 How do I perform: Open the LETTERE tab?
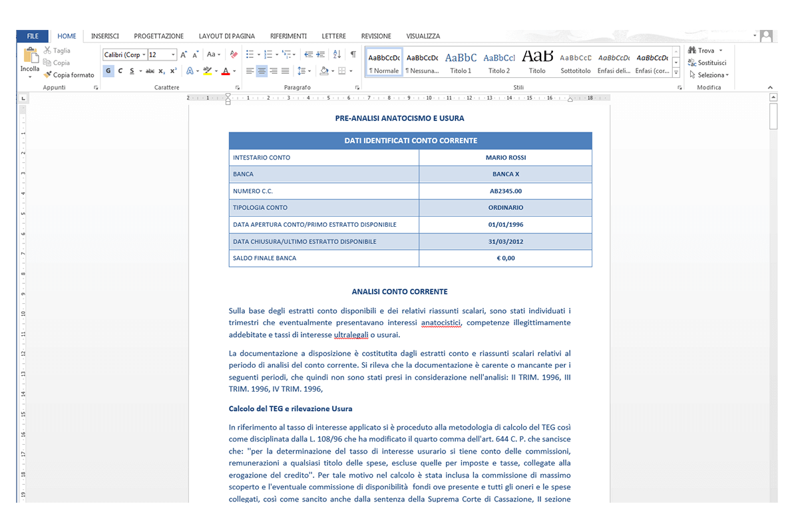click(333, 36)
